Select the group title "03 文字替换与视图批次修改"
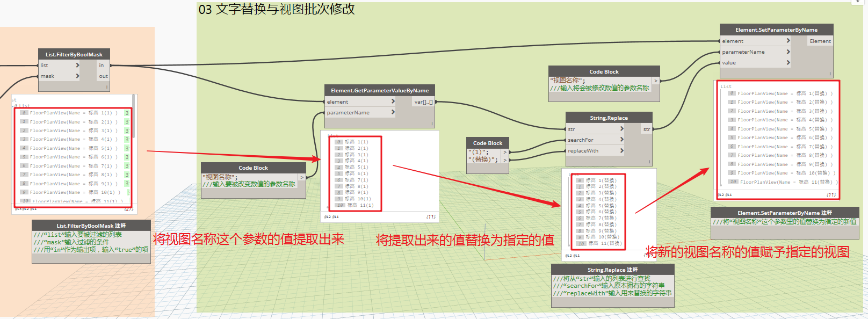Viewport: 868px width, 319px height. [x=277, y=9]
